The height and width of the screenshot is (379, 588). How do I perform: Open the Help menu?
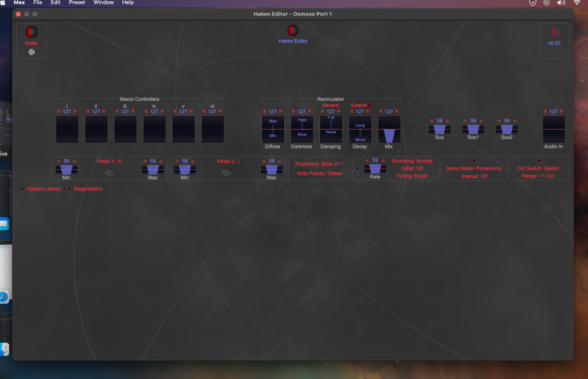(x=128, y=3)
